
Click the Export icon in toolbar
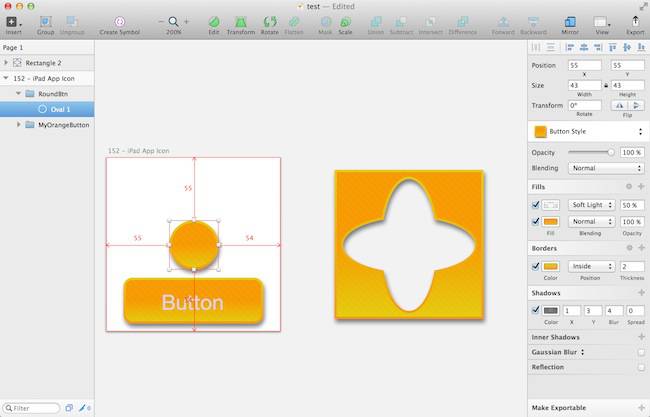click(635, 22)
